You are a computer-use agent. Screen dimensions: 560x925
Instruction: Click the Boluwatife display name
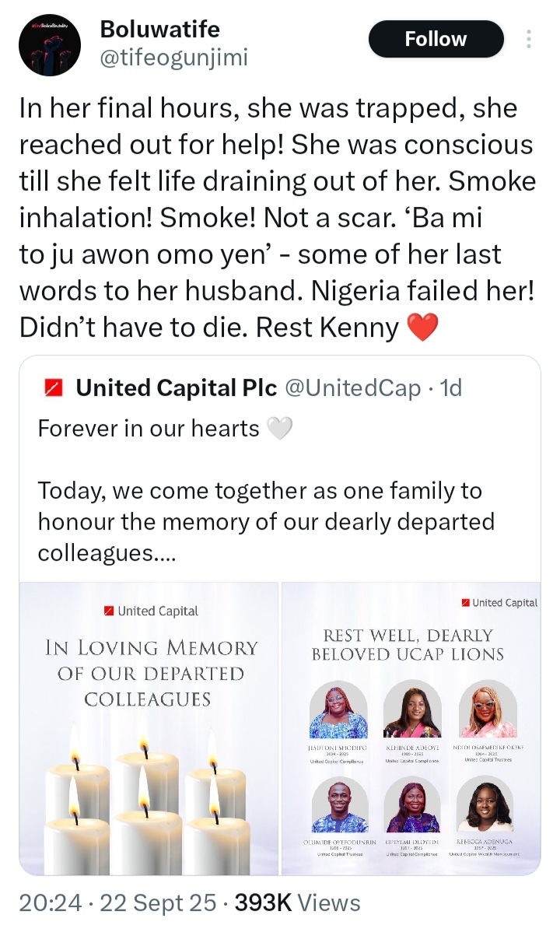pos(160,30)
